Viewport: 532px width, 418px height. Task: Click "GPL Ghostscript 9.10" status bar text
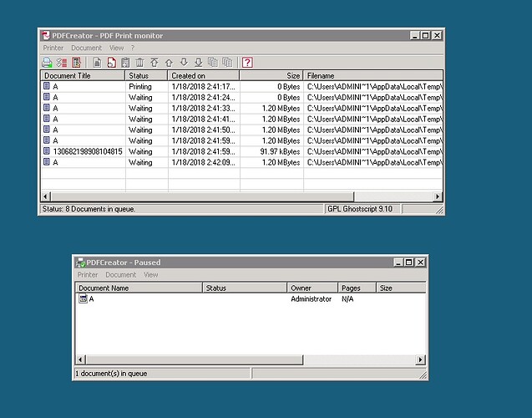(x=360, y=209)
